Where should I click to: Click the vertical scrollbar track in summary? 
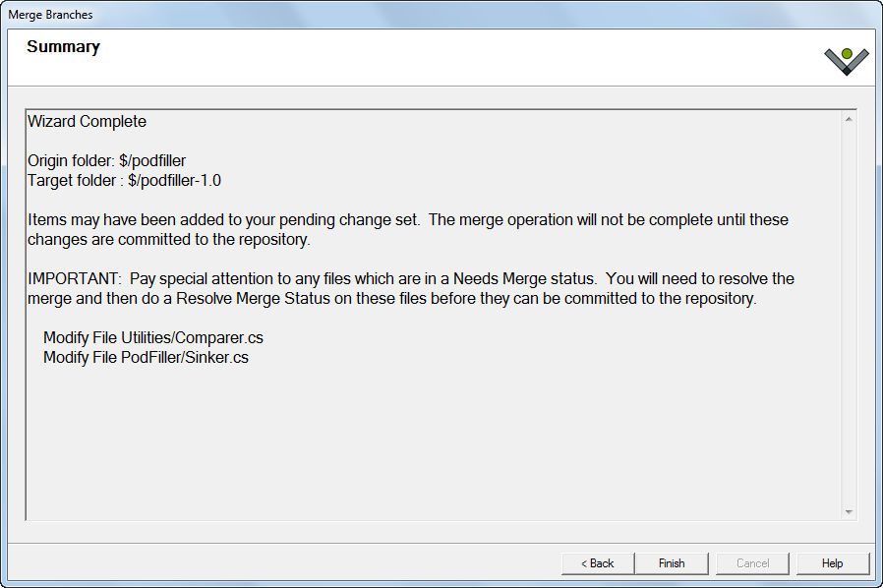pos(849,315)
